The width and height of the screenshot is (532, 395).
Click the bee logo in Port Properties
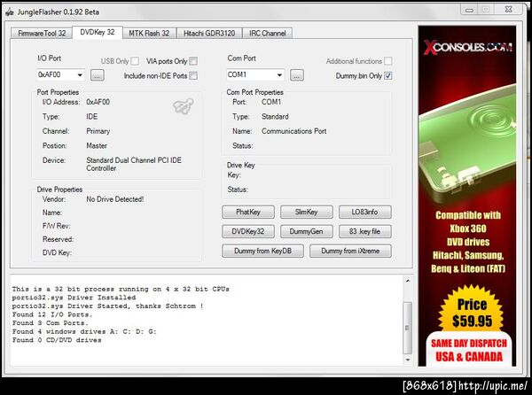pyautogui.click(x=184, y=106)
